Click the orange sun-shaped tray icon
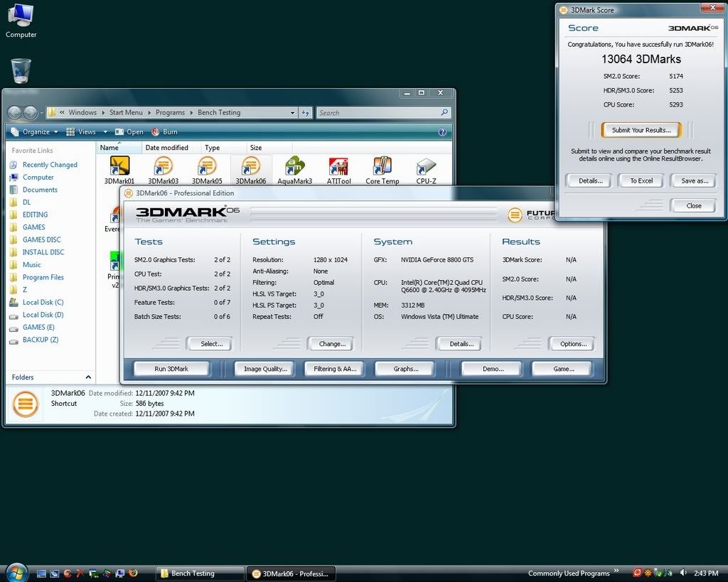This screenshot has width=728, height=582. (648, 573)
